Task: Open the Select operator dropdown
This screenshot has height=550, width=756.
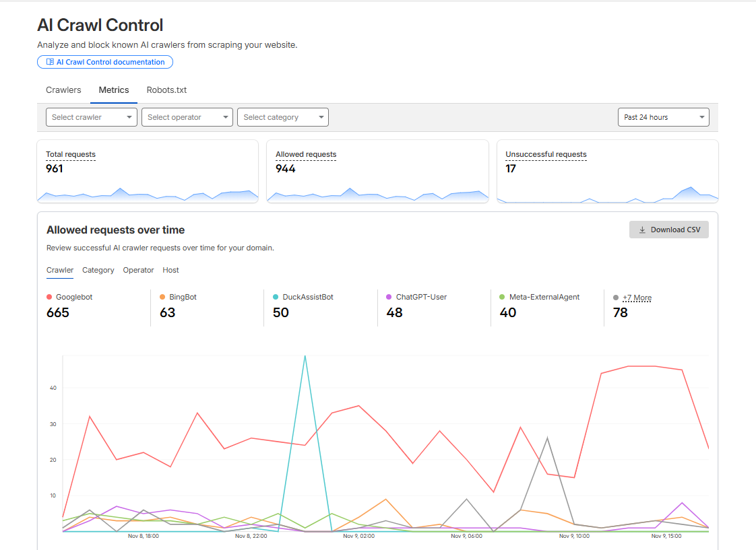Action: [x=187, y=116]
